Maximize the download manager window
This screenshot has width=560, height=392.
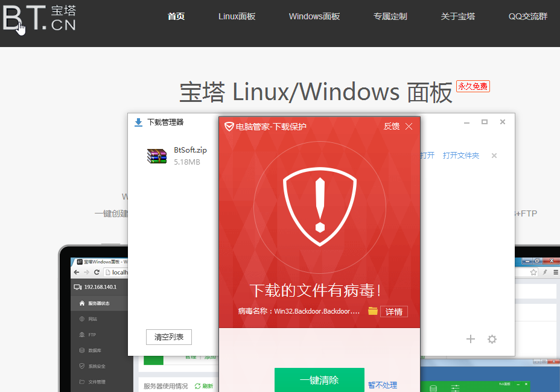click(x=485, y=122)
